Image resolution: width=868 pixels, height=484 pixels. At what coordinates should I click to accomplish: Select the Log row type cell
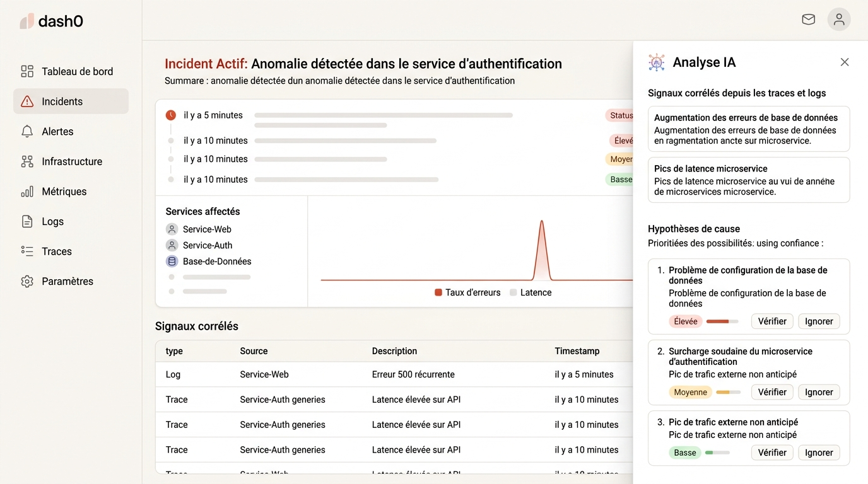click(173, 374)
